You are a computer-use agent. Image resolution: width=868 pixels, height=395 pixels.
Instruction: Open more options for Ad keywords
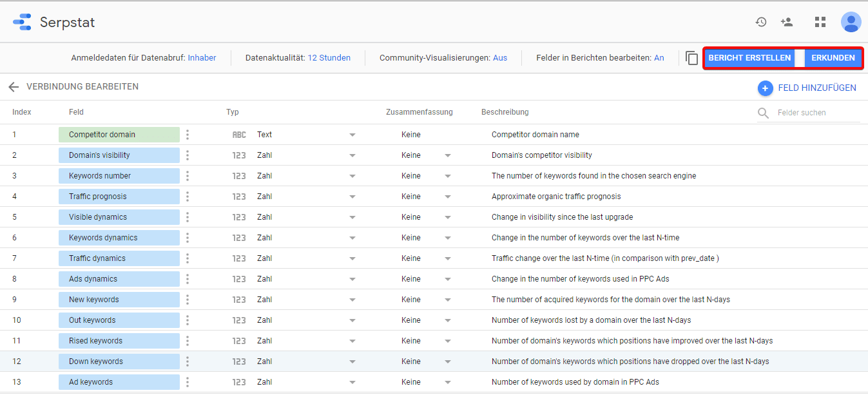(x=188, y=382)
